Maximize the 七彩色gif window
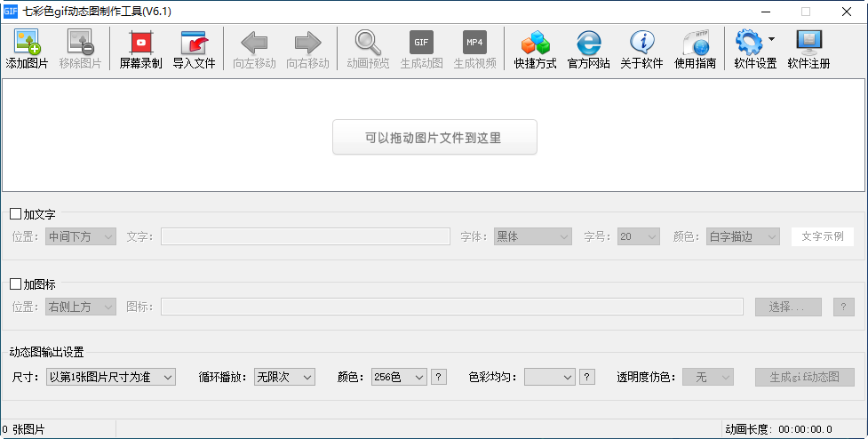868x439 pixels. tap(806, 12)
